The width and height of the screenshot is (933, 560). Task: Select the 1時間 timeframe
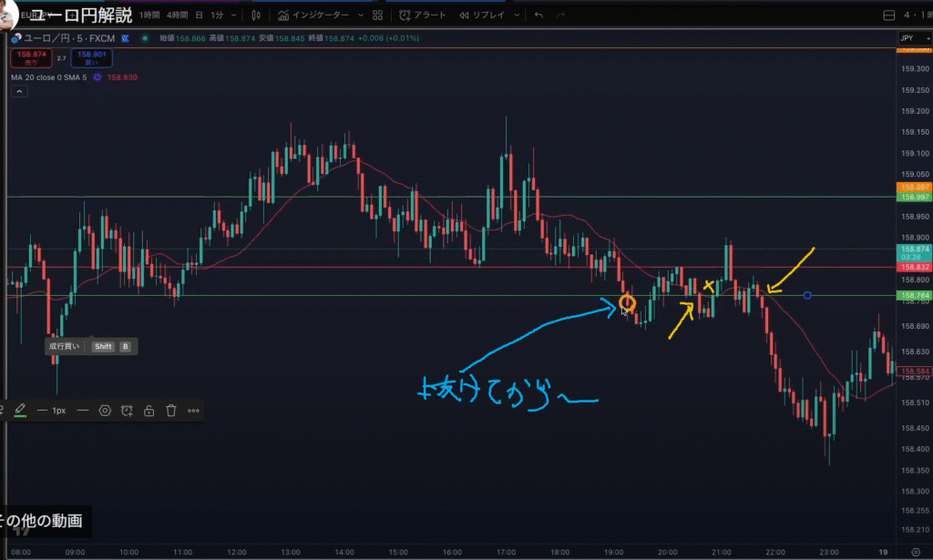[149, 15]
